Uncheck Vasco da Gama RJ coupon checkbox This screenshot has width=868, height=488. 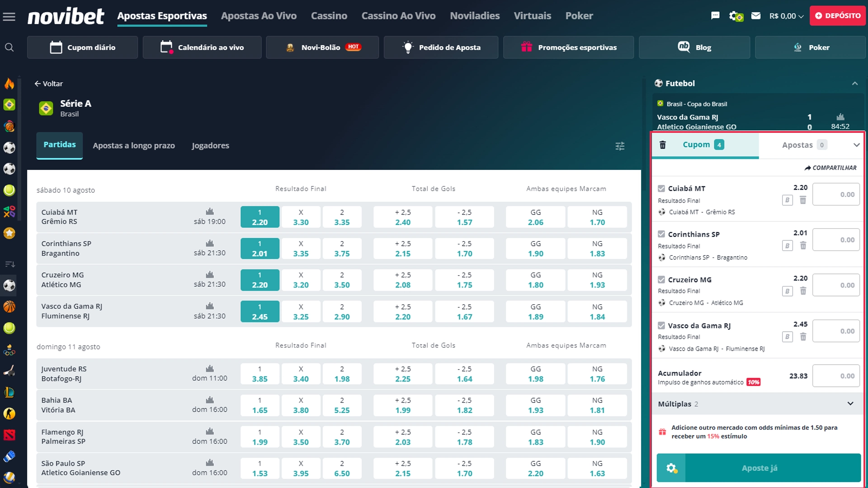661,325
